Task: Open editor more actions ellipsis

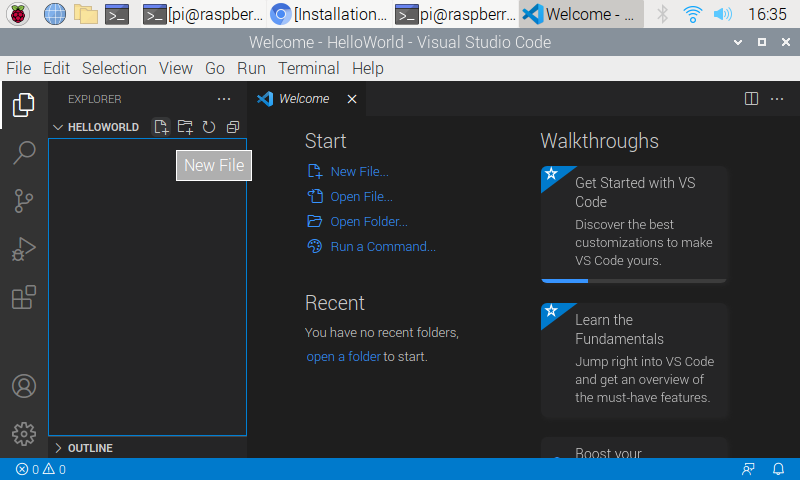Action: click(777, 98)
